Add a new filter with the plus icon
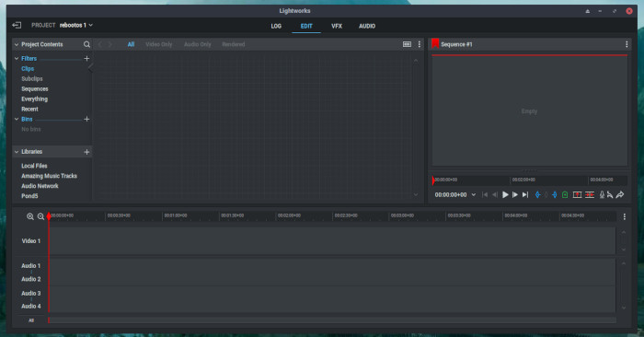Image resolution: width=644 pixels, height=337 pixels. 86,59
